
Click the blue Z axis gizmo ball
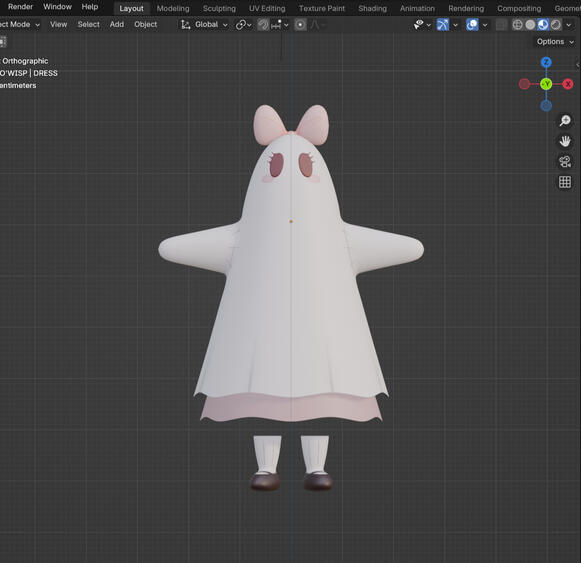[x=546, y=62]
